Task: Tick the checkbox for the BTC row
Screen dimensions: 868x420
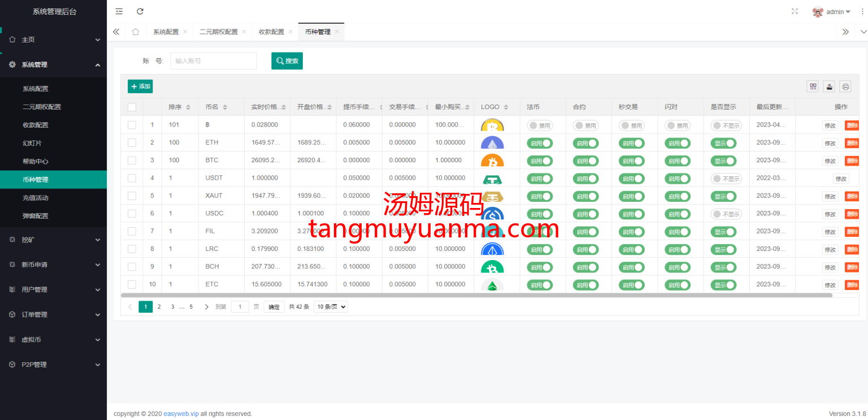Action: [x=132, y=161]
